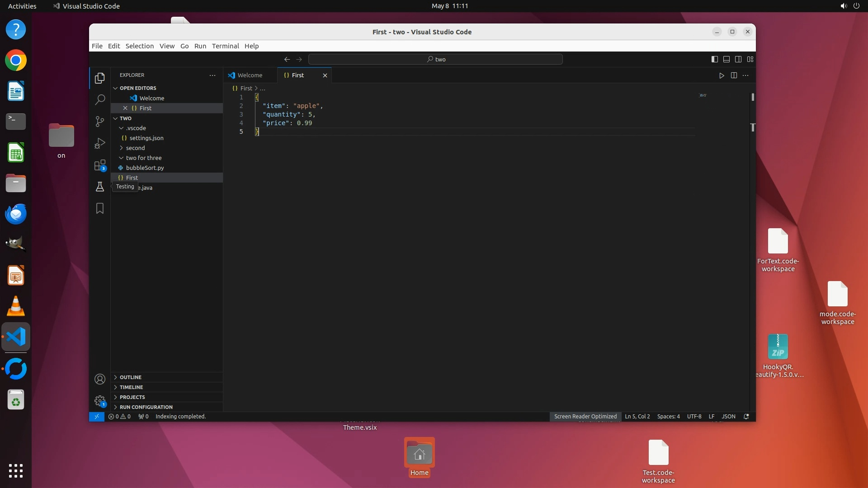Collapse the OPEN EDITORS section
The height and width of the screenshot is (488, 868).
[138, 88]
